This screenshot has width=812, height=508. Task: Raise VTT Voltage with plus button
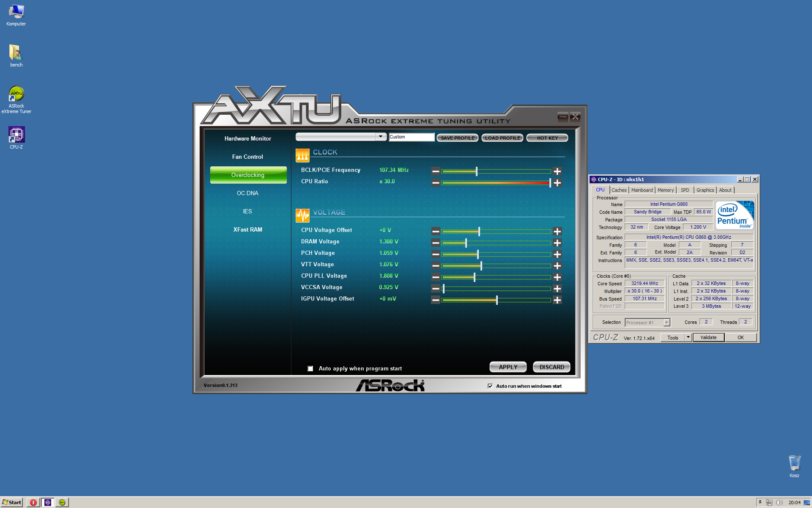point(557,266)
